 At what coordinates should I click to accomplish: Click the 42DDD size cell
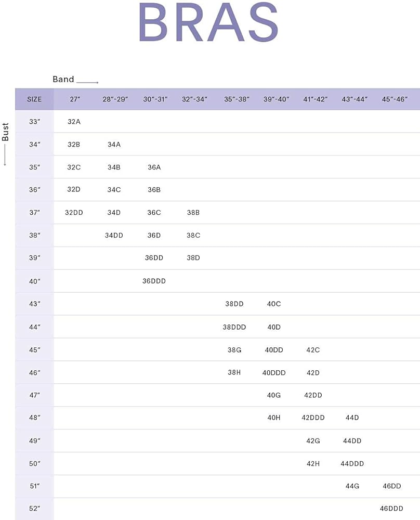pos(313,418)
